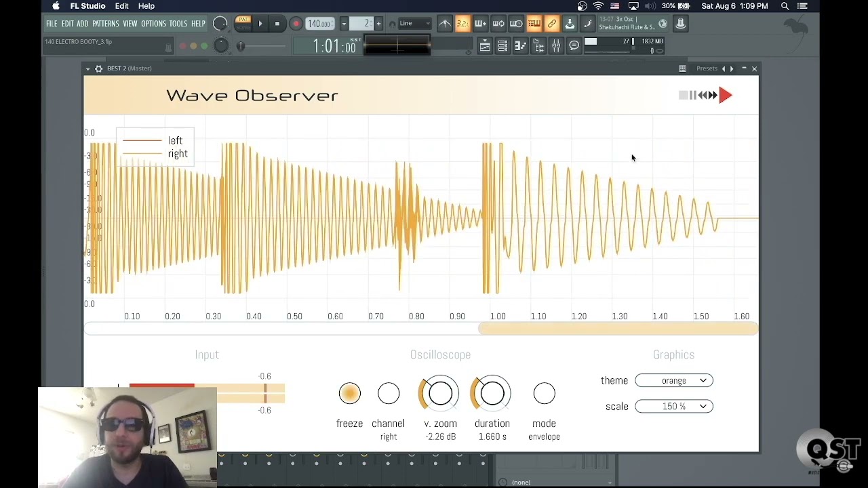This screenshot has height=488, width=868.
Task: Click the ADD menu item
Action: pos(83,24)
